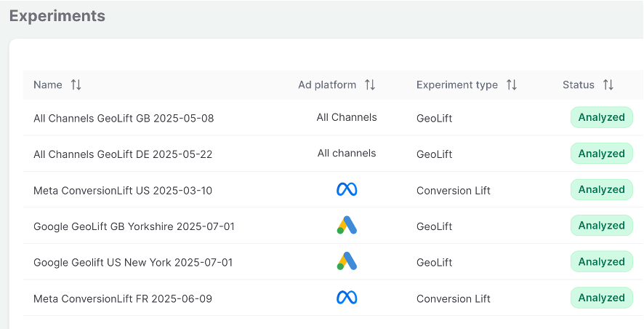Viewport: 644px width, 329px height.
Task: Select Google Geolift US New York 2025-07-01
Action: pos(133,262)
